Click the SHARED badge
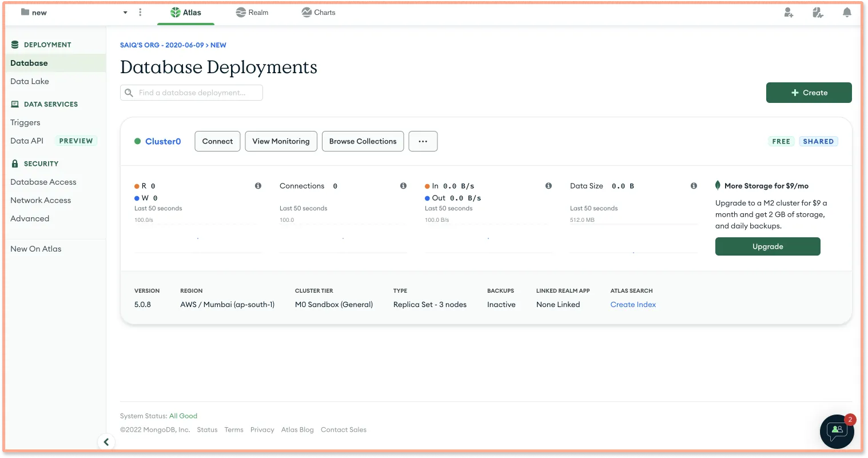This screenshot has width=868, height=458. click(x=818, y=141)
